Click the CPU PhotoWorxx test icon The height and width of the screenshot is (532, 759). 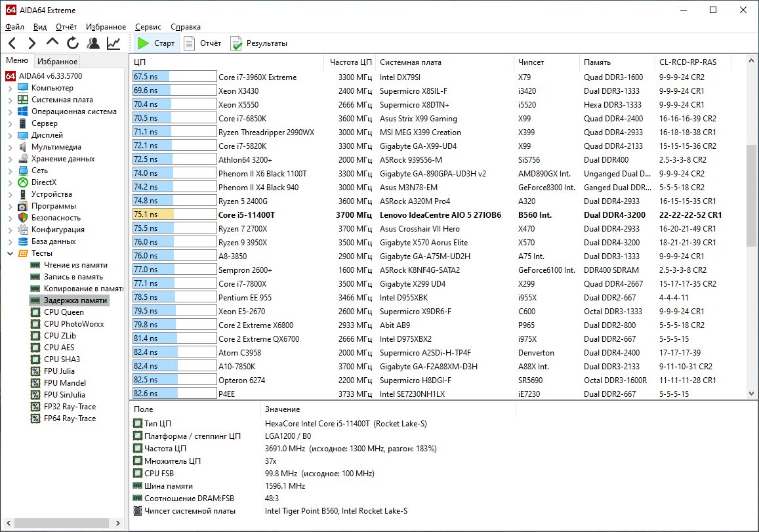point(35,324)
